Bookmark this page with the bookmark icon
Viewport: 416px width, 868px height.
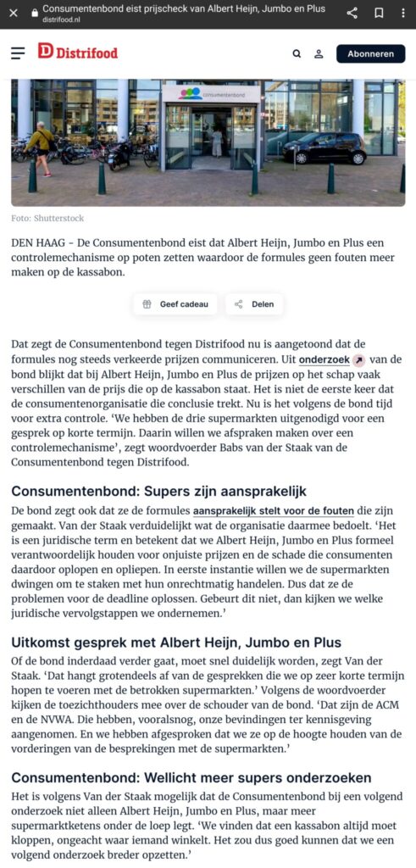pos(379,14)
